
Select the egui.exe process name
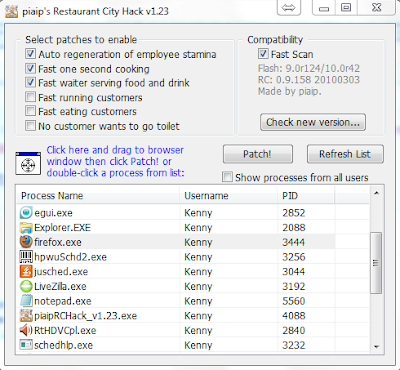[x=53, y=213]
